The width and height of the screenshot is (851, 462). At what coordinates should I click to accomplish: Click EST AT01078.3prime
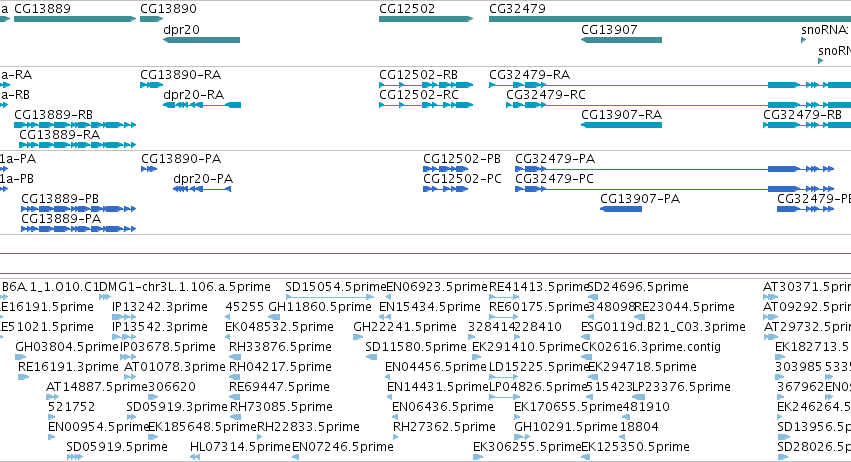pos(175,367)
